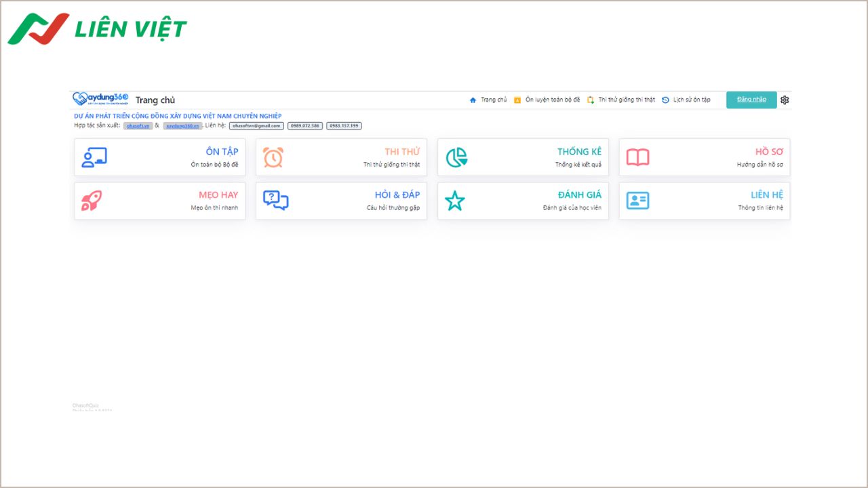Click the subtitle Thông tin liên hệ
Screen dimensions: 868x488
(761, 208)
